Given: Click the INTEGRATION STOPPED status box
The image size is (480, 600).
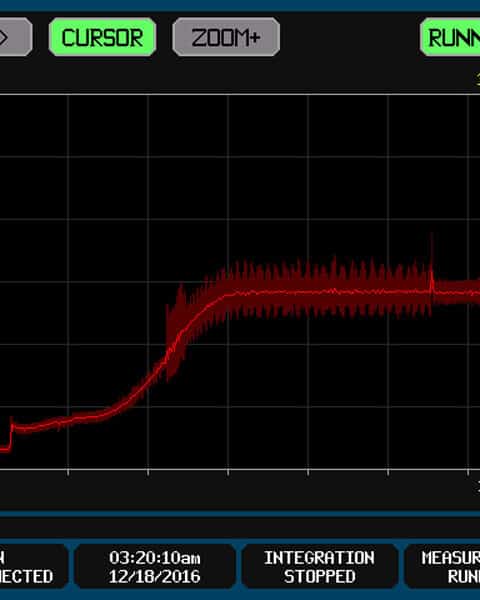Looking at the screenshot, I should [320, 566].
